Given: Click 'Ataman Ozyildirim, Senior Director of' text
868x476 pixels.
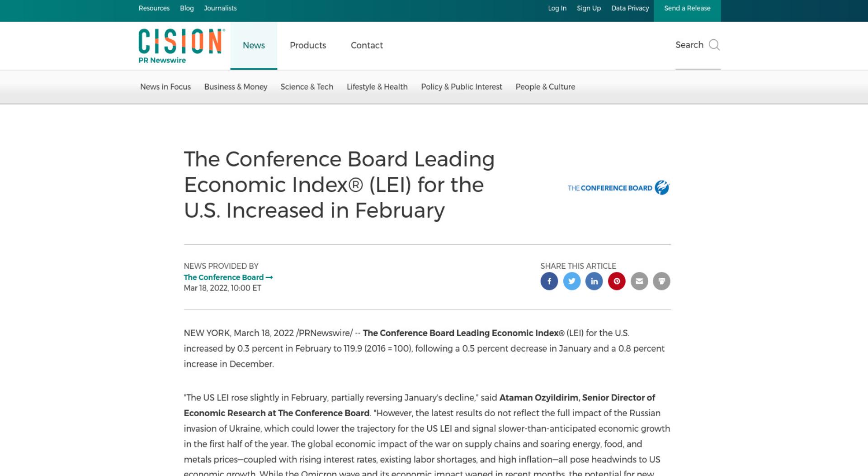Looking at the screenshot, I should pos(577,398).
